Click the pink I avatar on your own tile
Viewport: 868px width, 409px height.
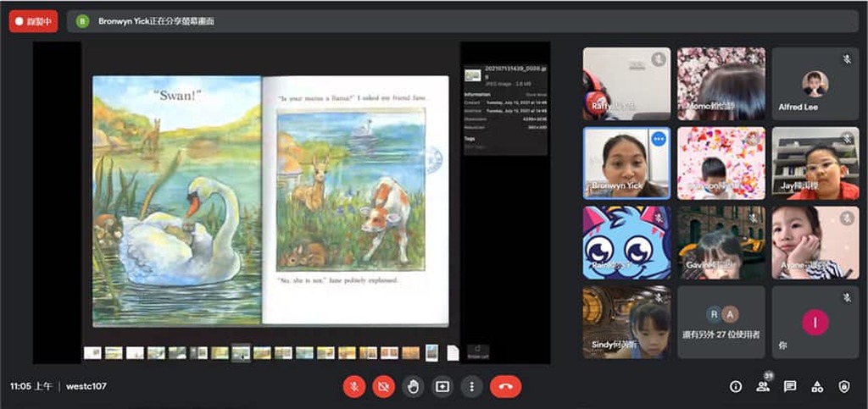tap(815, 323)
